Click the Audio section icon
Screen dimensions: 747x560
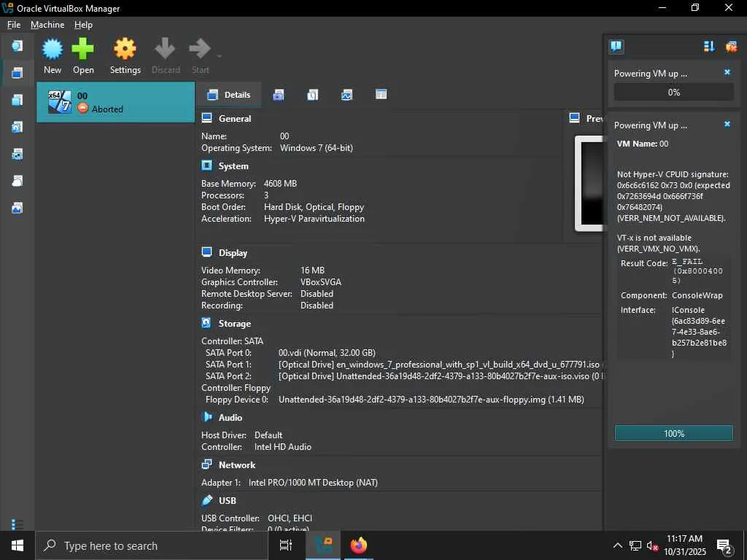[207, 417]
